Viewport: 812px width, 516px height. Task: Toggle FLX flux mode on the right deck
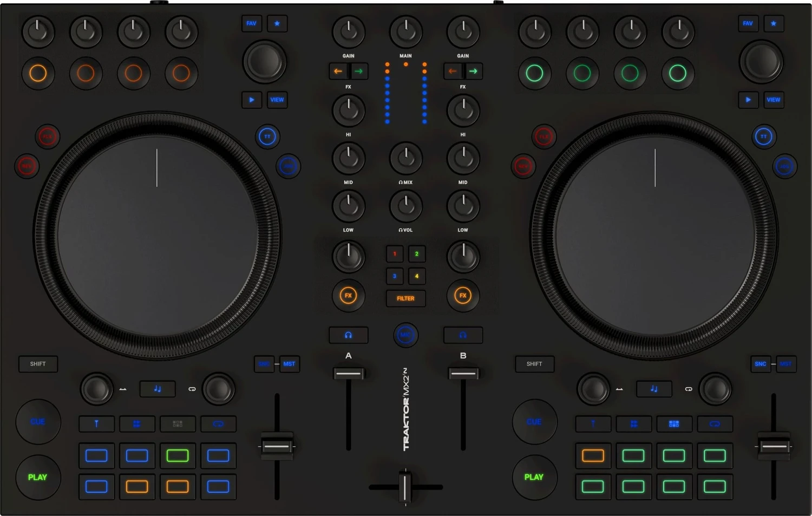pyautogui.click(x=544, y=136)
